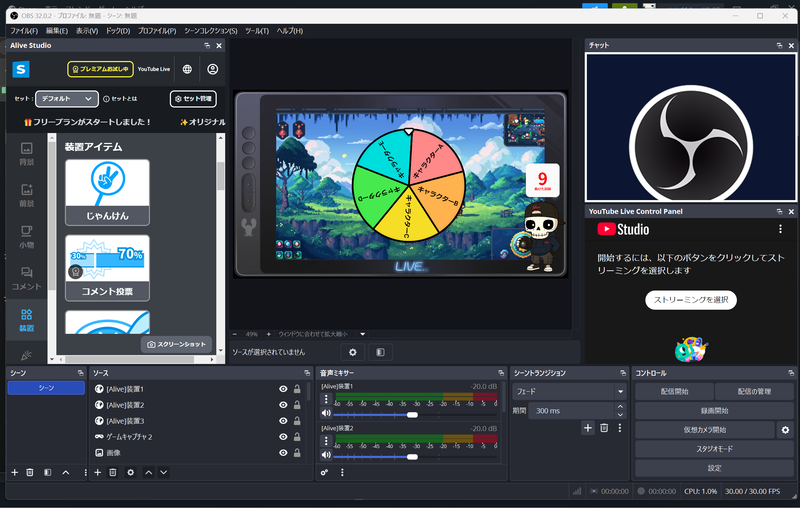Add a new scene with plus icon
The height and width of the screenshot is (508, 800).
click(15, 472)
